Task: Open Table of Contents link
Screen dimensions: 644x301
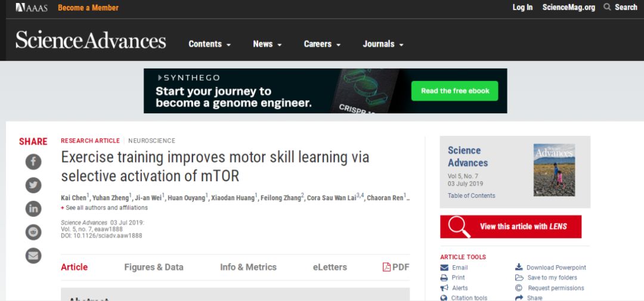Action: coord(472,196)
